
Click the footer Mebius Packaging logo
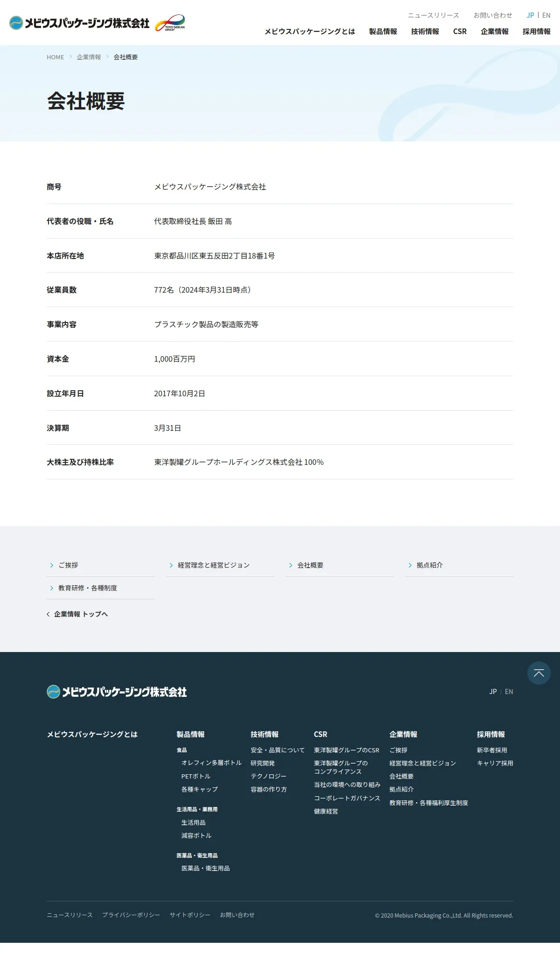point(117,692)
